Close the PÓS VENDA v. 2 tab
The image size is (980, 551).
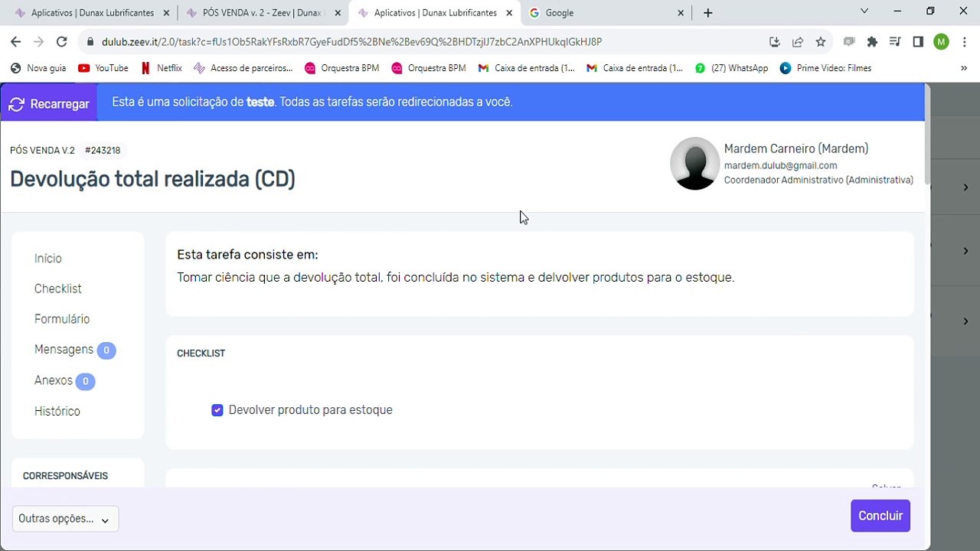pos(338,13)
